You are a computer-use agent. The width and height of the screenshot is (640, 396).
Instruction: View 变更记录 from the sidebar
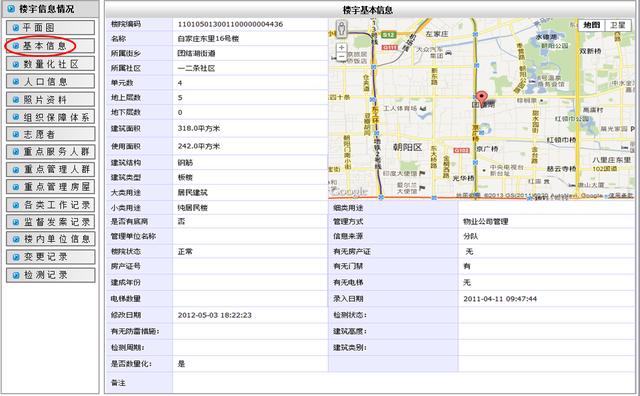tap(50, 257)
